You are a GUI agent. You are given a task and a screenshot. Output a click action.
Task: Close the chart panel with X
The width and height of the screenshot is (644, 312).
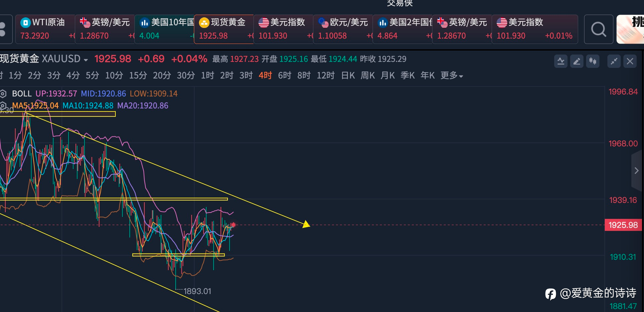(630, 61)
